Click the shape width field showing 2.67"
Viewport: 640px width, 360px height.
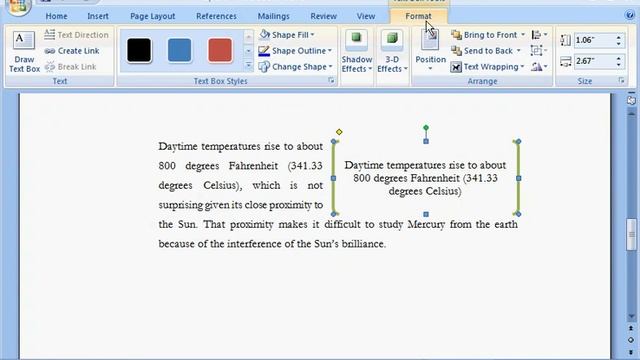594,61
